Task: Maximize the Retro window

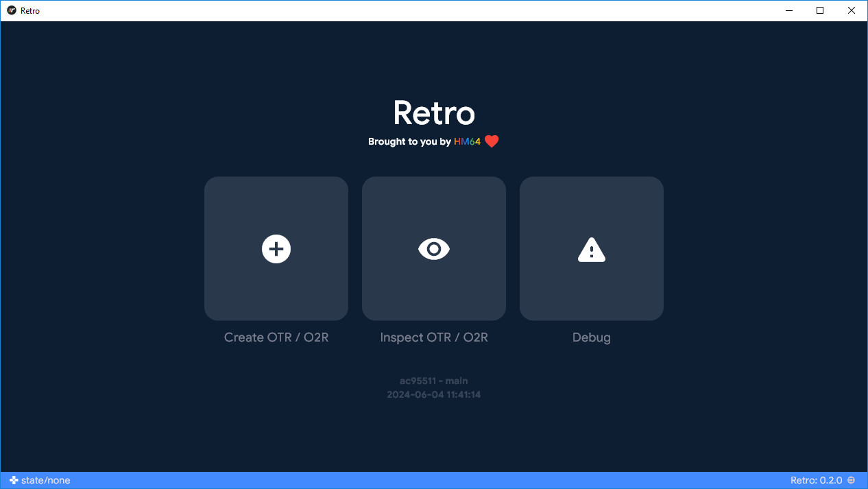Action: 820,10
